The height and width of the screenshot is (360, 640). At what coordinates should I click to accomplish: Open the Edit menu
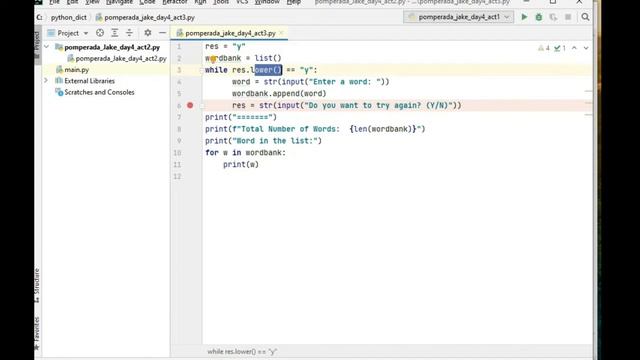72,2
